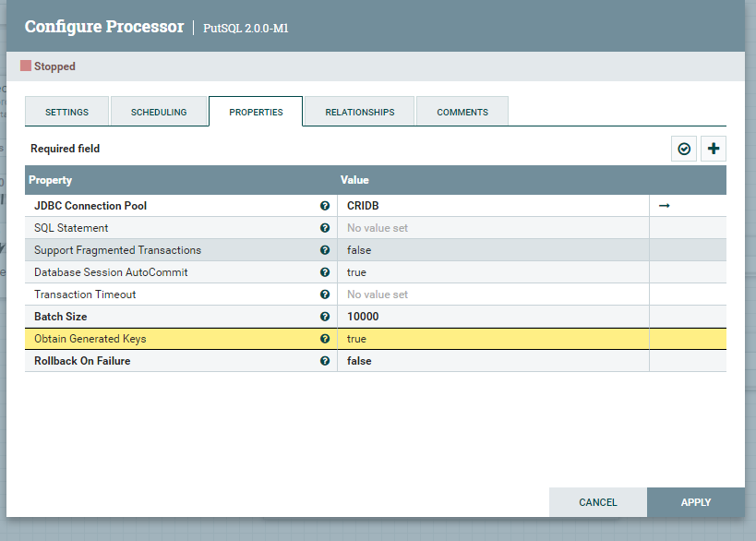Switch to the Relationships tab
Image resolution: width=756 pixels, height=541 pixels.
(x=358, y=111)
